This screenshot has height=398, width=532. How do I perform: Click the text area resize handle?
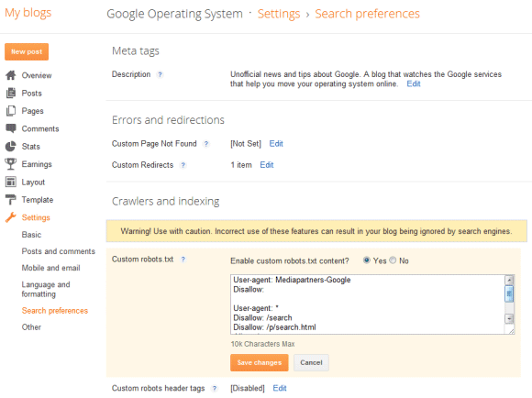[511, 331]
